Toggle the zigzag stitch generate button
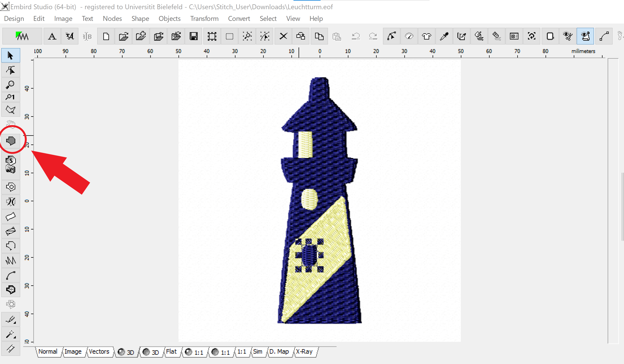 [x=22, y=36]
